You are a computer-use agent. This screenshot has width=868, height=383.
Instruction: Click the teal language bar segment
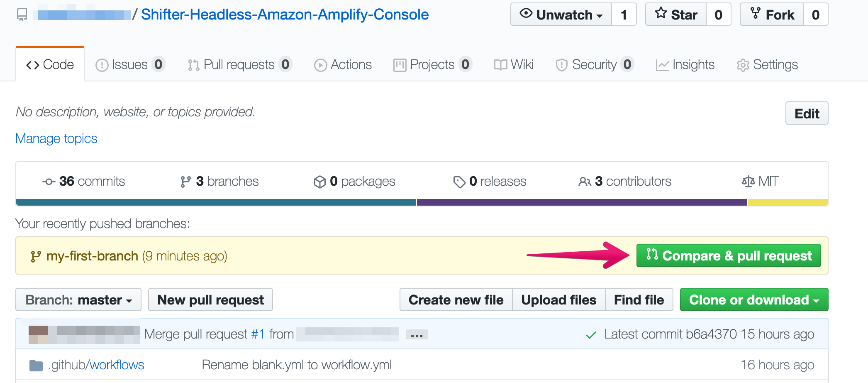(x=216, y=202)
